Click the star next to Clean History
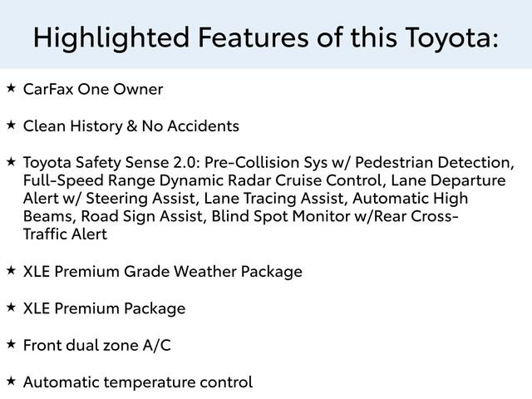This screenshot has height=399, width=532. pos(11,125)
